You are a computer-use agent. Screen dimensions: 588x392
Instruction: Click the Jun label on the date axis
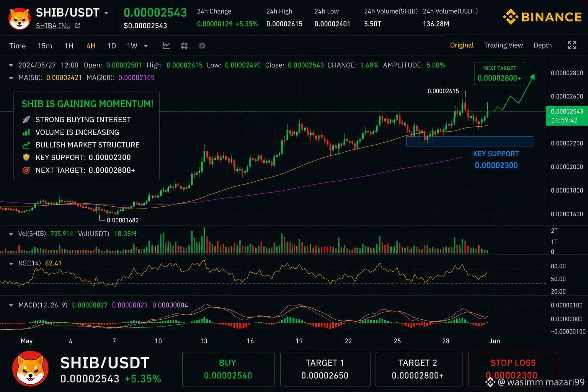[x=495, y=341]
